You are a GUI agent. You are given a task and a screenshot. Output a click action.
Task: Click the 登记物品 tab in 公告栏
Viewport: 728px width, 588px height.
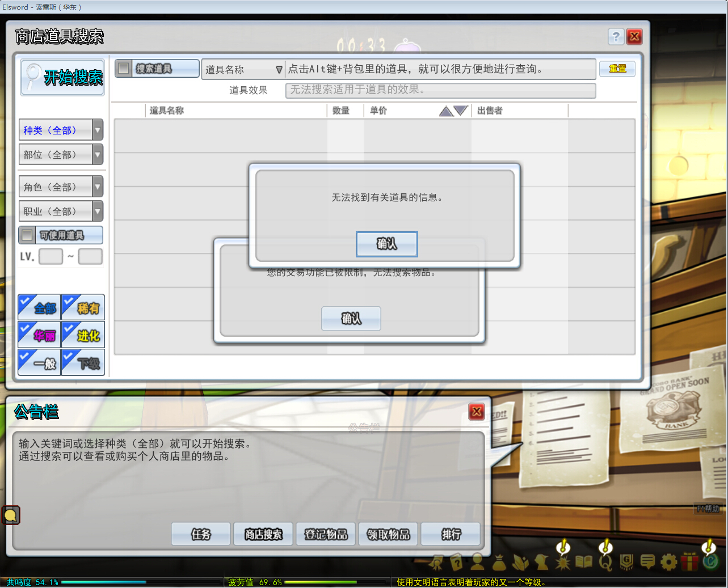coord(326,534)
